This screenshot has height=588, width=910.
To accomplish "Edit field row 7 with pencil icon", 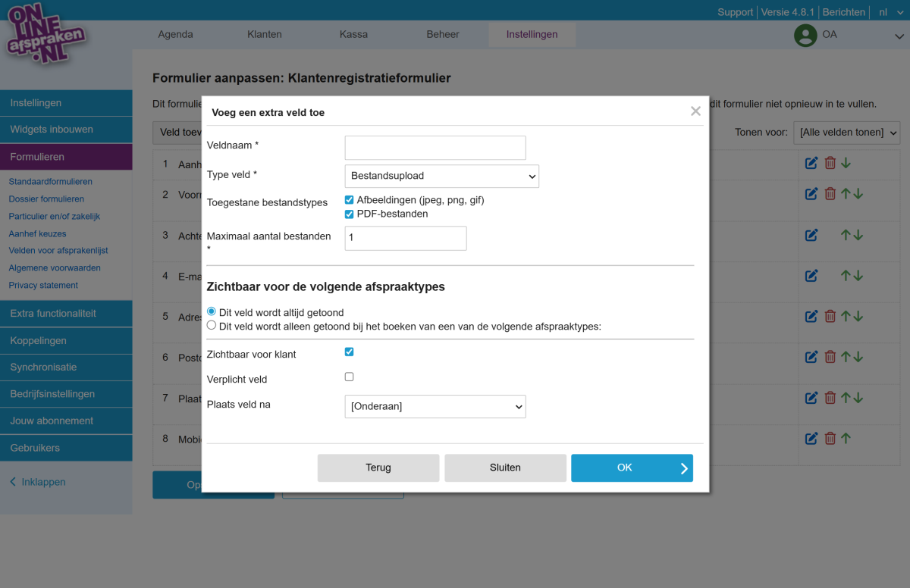I will pyautogui.click(x=811, y=397).
